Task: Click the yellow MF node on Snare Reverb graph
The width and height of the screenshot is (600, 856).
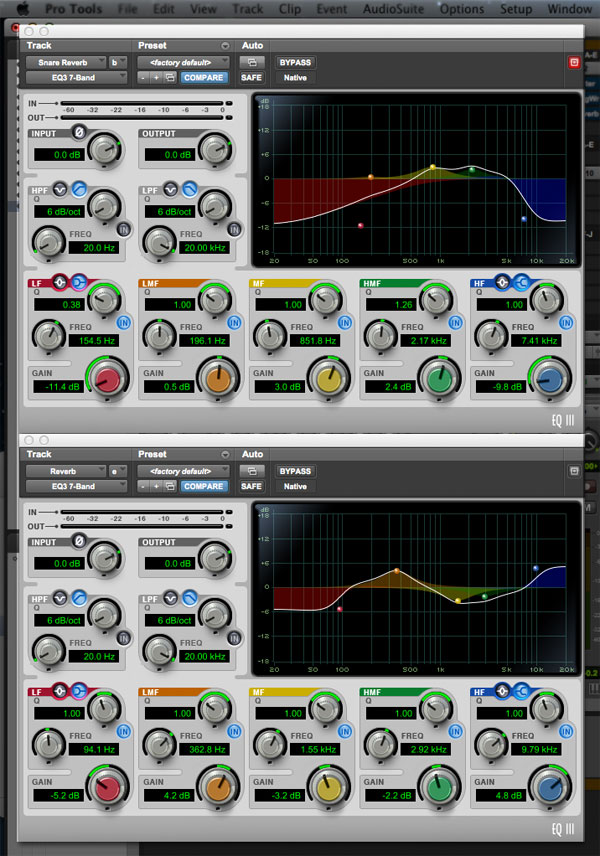Action: click(x=433, y=167)
